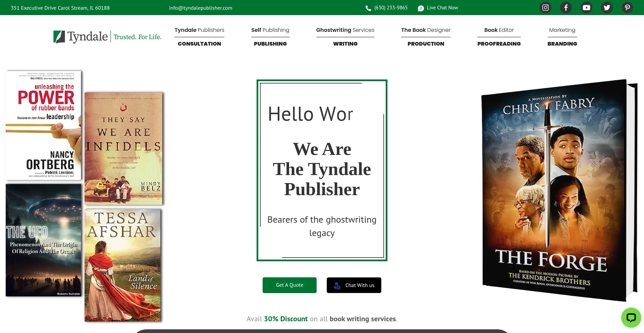Open Ghostwriting Services menu item
Image resolution: width=644 pixels, height=333 pixels.
pos(345,37)
